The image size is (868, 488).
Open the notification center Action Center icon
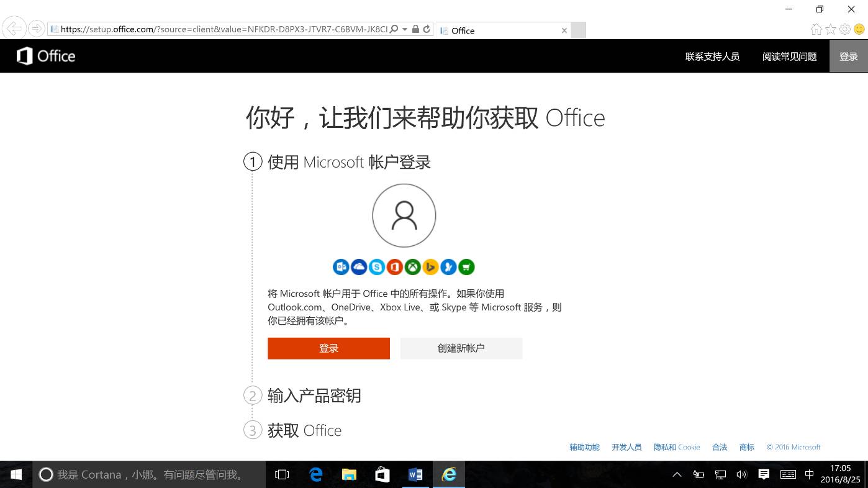(x=764, y=474)
